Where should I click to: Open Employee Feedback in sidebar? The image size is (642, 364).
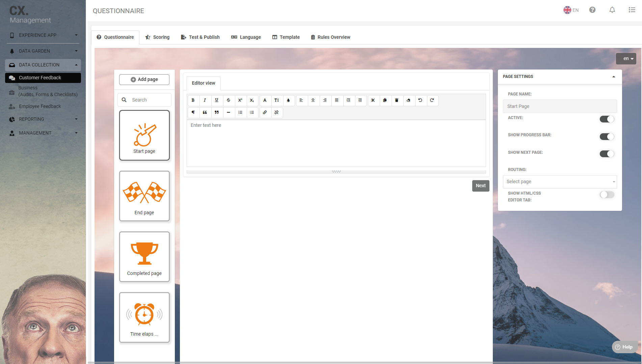[x=43, y=106]
